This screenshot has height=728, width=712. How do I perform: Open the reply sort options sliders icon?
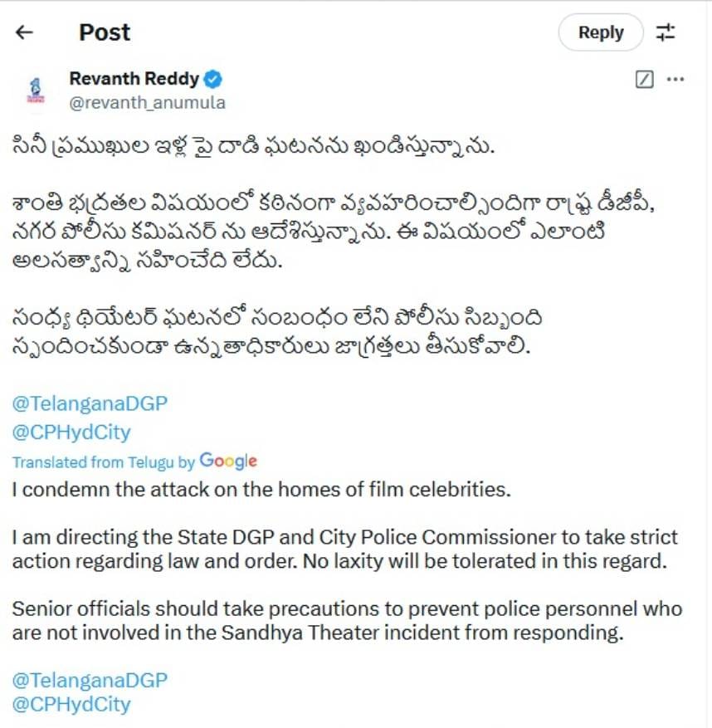[x=666, y=32]
